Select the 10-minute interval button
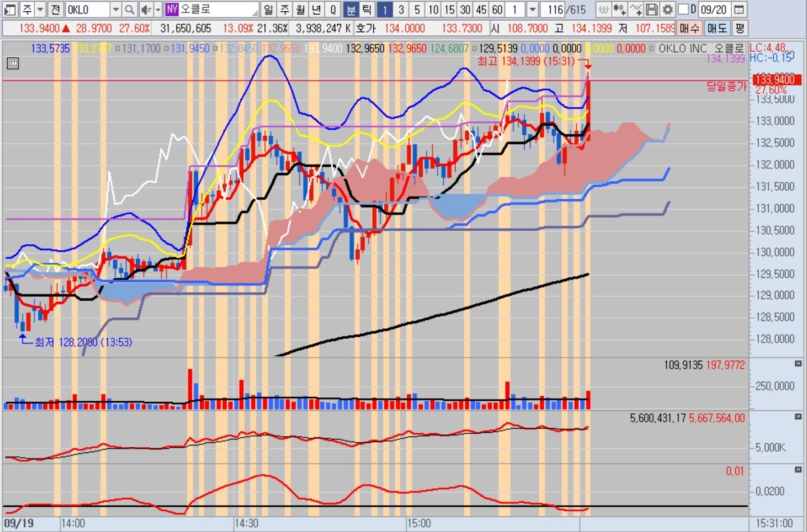 pos(433,10)
